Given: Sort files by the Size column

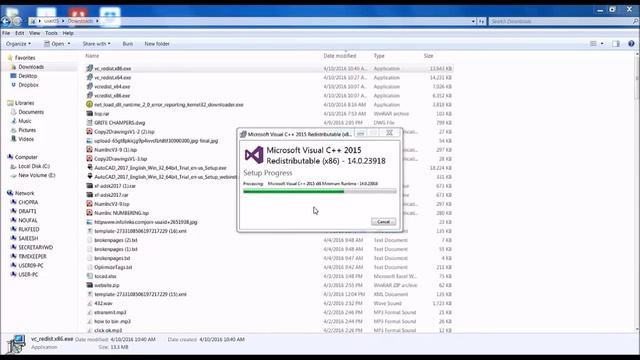Looking at the screenshot, I should click(428, 56).
